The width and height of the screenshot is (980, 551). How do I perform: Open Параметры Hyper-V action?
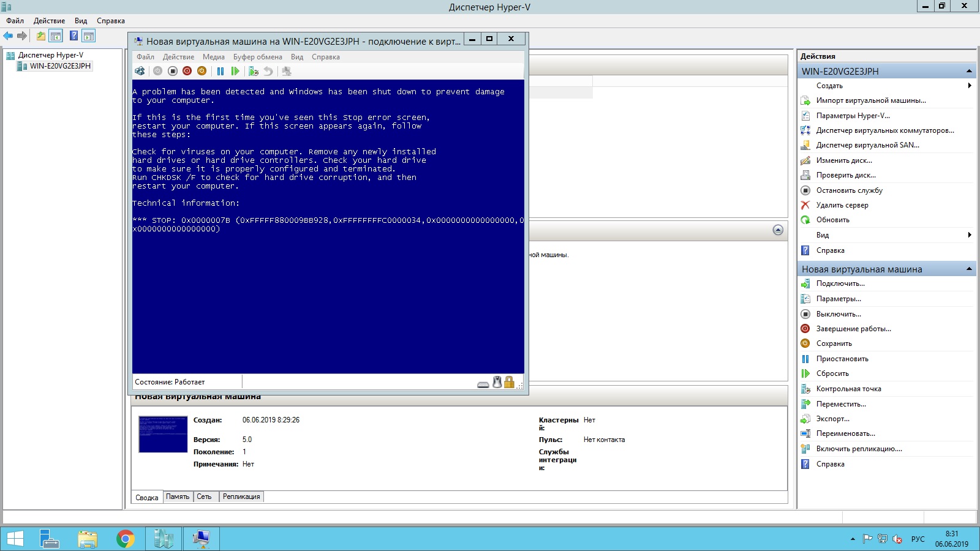[x=853, y=116]
